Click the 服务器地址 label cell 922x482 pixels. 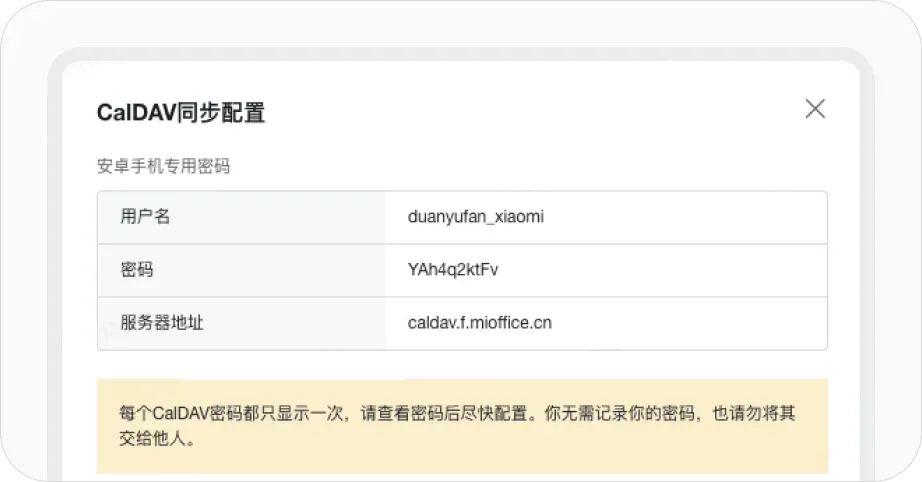click(x=162, y=323)
